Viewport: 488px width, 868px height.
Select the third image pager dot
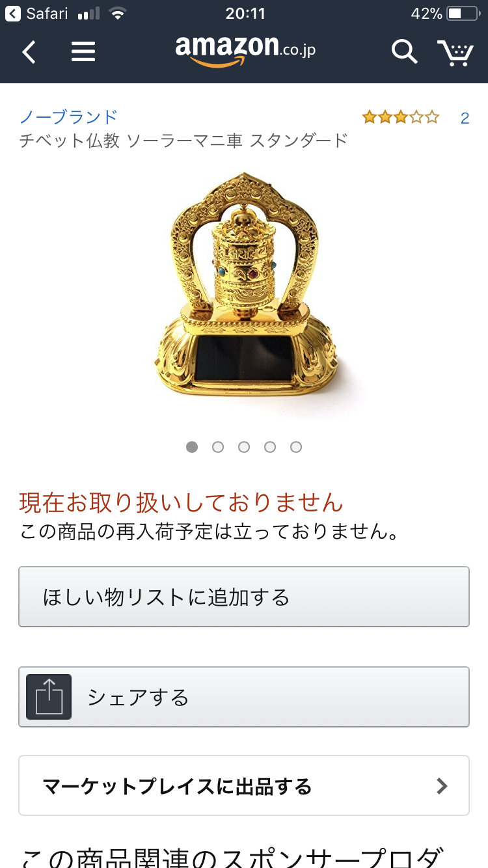(244, 447)
